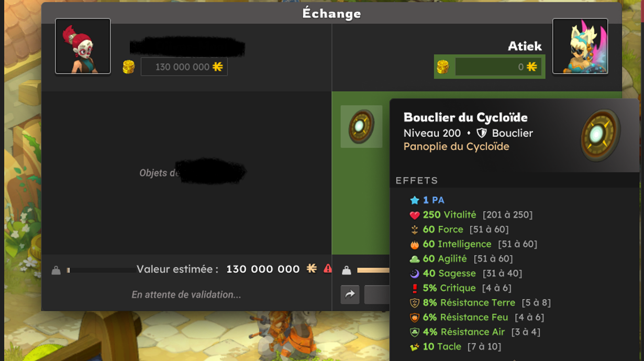Click the grey button next to share arrow
Viewport: 644px width, 361px height.
(377, 294)
